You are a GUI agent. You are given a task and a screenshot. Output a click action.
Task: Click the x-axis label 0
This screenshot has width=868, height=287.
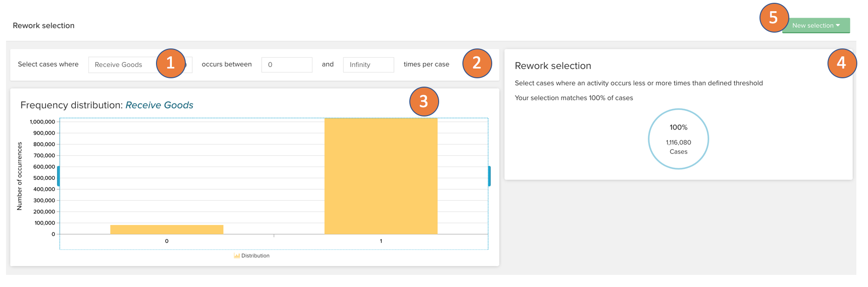(167, 241)
